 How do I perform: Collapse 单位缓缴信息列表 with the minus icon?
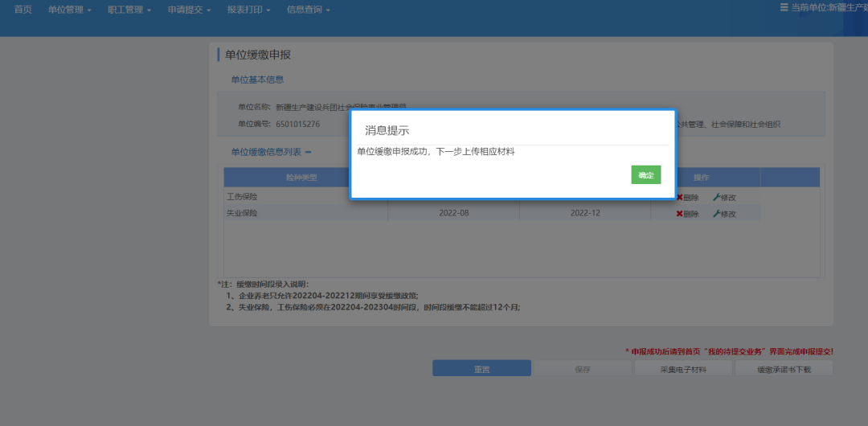[308, 152]
